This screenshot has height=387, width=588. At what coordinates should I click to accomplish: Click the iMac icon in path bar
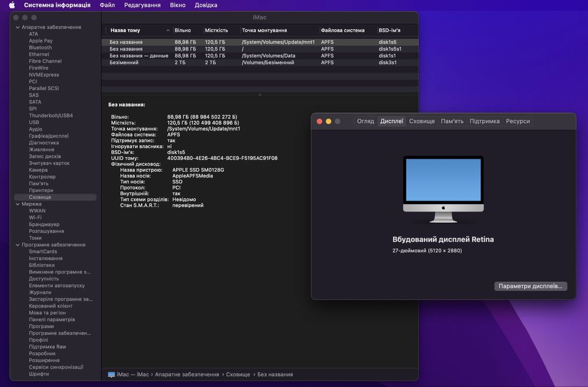coord(111,374)
